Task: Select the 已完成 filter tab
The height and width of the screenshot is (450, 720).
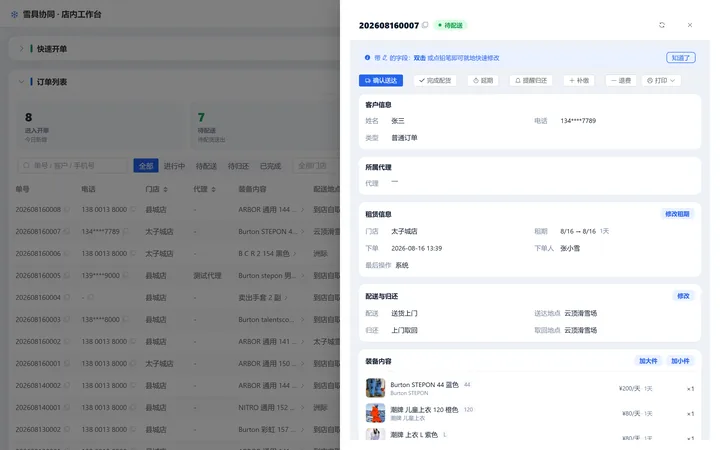Action: [270, 166]
